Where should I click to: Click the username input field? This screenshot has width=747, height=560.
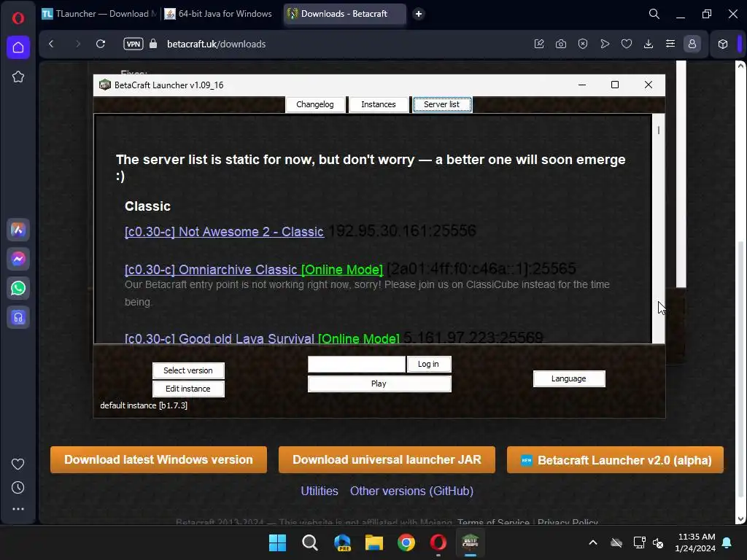[356, 365]
